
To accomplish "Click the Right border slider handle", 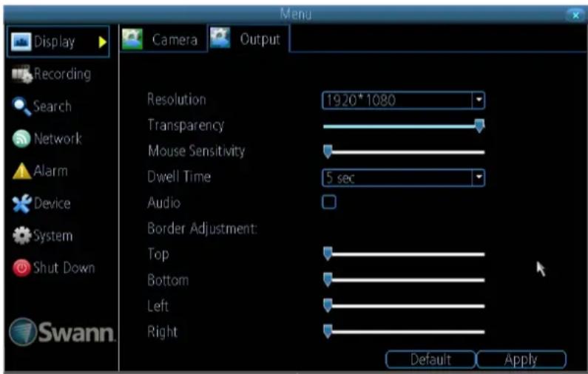I will 328,331.
